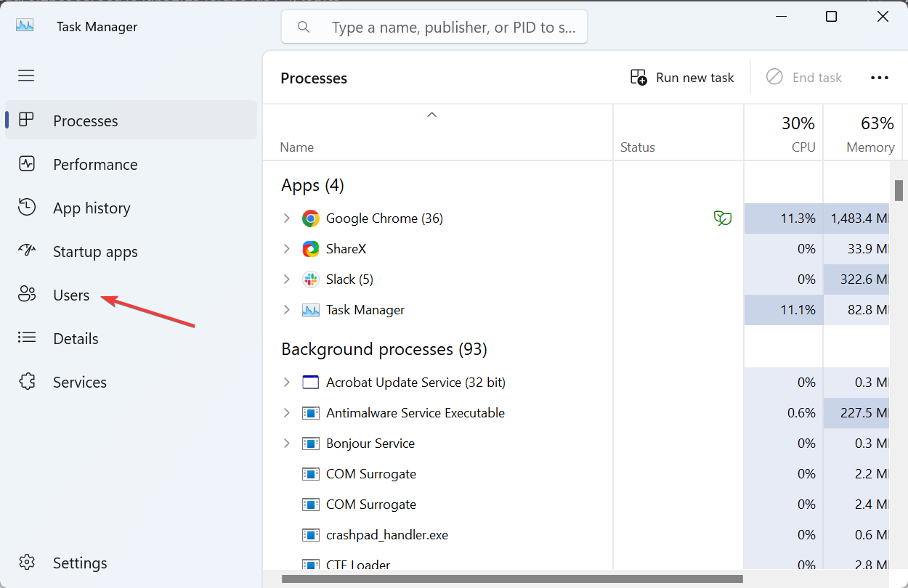Select the ShareX app row
This screenshot has width=908, height=588.
[x=346, y=249]
